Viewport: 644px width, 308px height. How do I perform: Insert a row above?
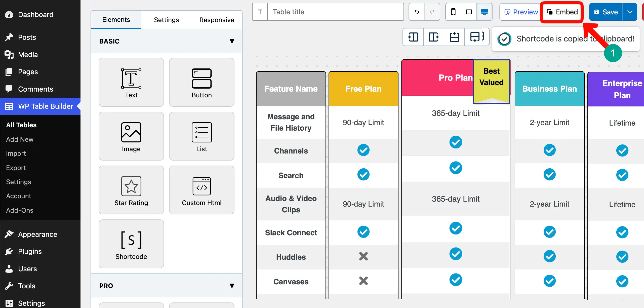(x=454, y=37)
